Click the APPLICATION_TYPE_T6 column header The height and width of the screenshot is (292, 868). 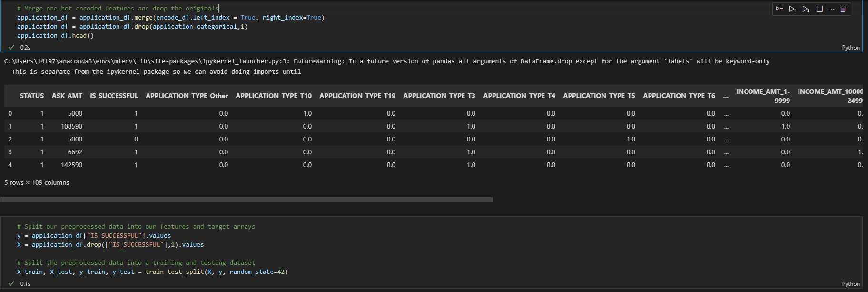pyautogui.click(x=679, y=96)
